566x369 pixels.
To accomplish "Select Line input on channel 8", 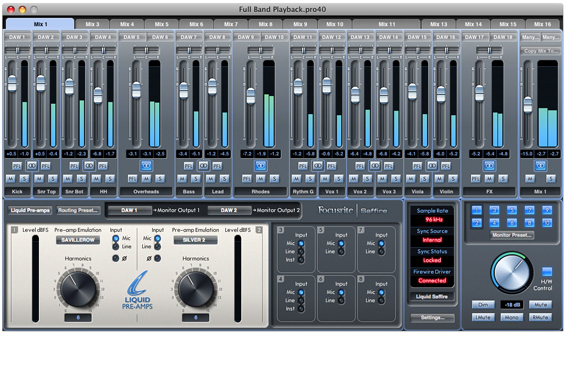I will (381, 300).
